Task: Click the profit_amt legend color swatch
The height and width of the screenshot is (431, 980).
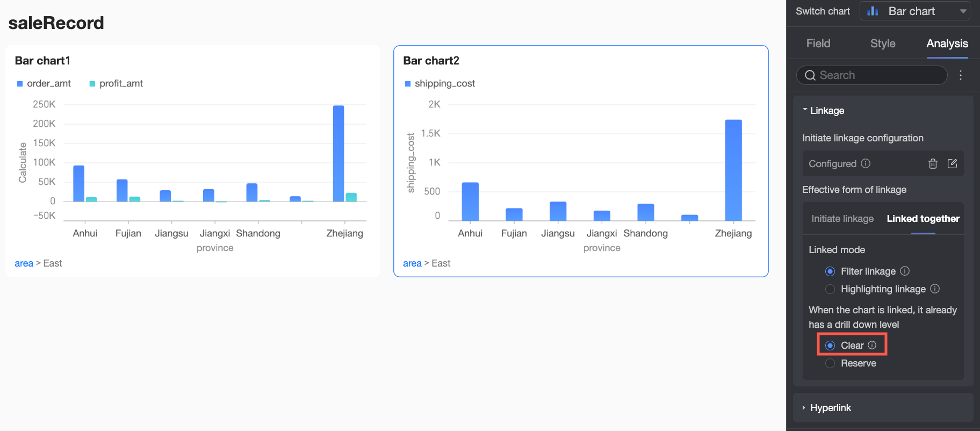Action: (92, 84)
